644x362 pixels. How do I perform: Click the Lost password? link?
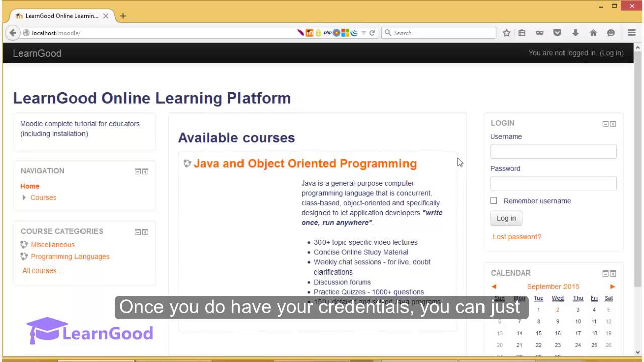(517, 237)
